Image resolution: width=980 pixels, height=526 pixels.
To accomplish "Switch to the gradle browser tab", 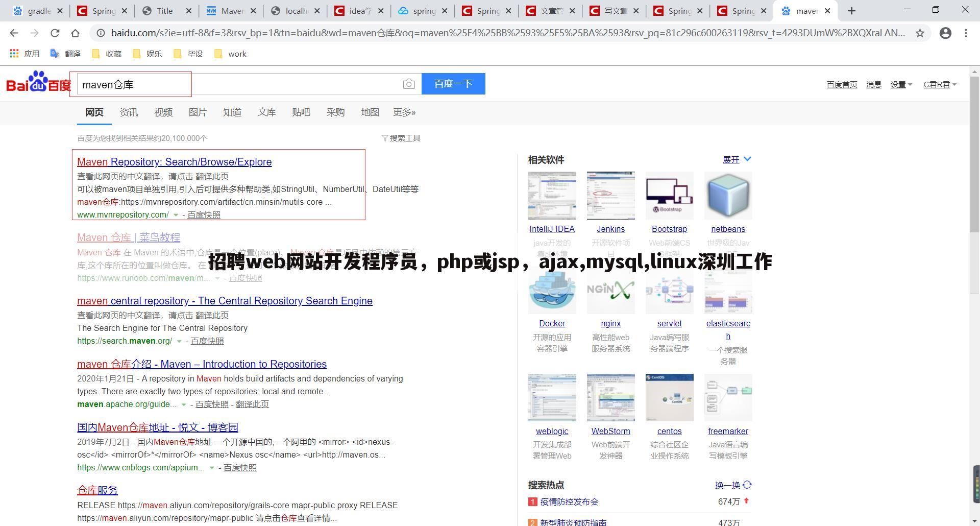I will click(38, 11).
